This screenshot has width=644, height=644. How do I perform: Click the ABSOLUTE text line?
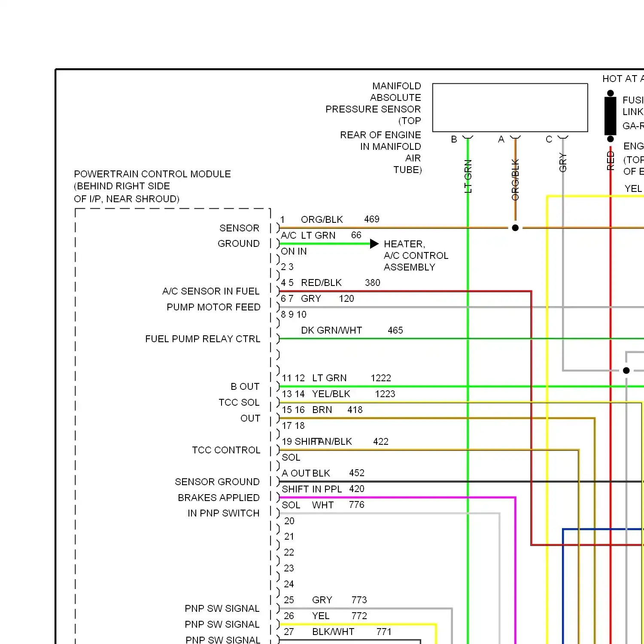tap(395, 97)
